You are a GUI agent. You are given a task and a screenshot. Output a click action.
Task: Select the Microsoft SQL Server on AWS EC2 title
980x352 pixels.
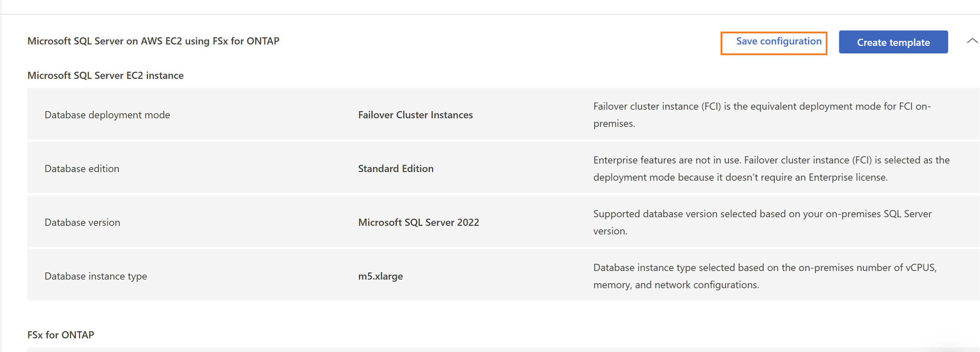(153, 41)
